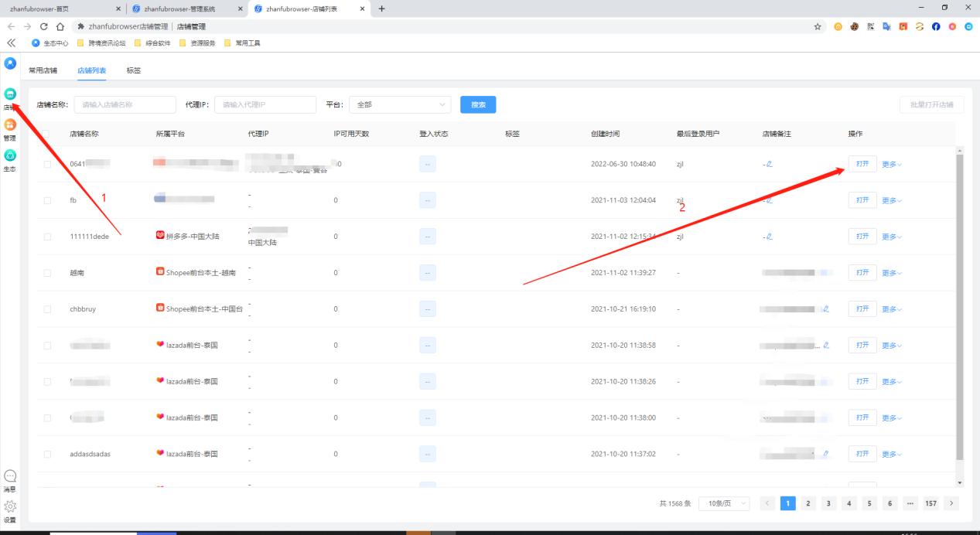Viewport: 980px width, 535px height.
Task: Focus the 代理IP input field
Action: pyautogui.click(x=265, y=104)
